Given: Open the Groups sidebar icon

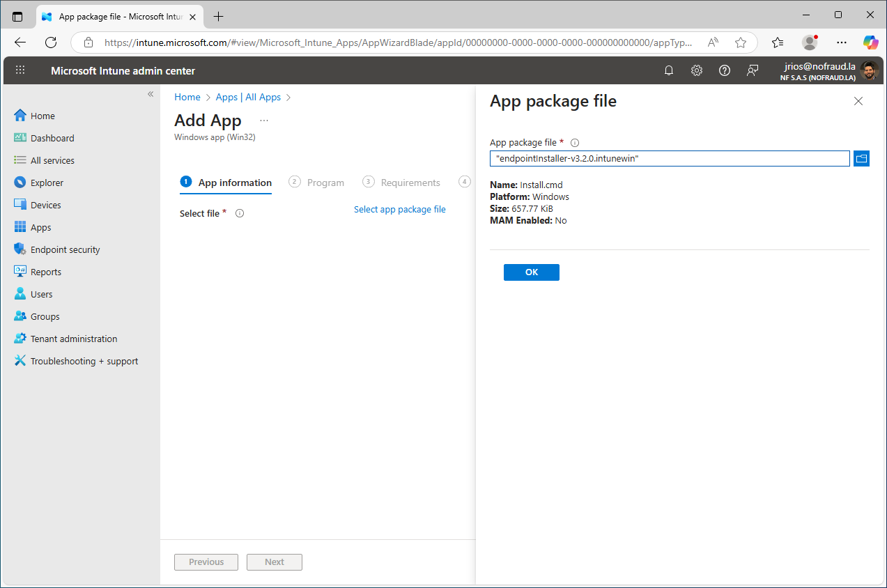Looking at the screenshot, I should (x=20, y=316).
